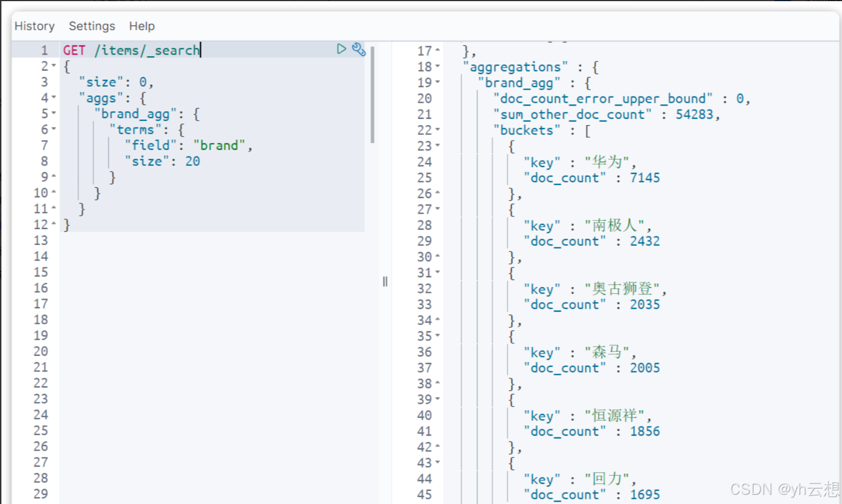Image resolution: width=842 pixels, height=504 pixels.
Task: Run the GET /items/_search request
Action: (x=341, y=49)
